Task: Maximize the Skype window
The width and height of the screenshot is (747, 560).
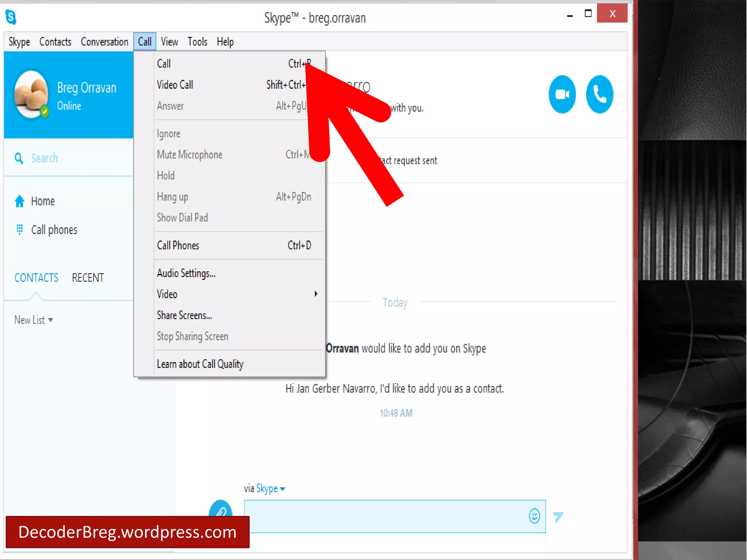Action: [x=588, y=14]
